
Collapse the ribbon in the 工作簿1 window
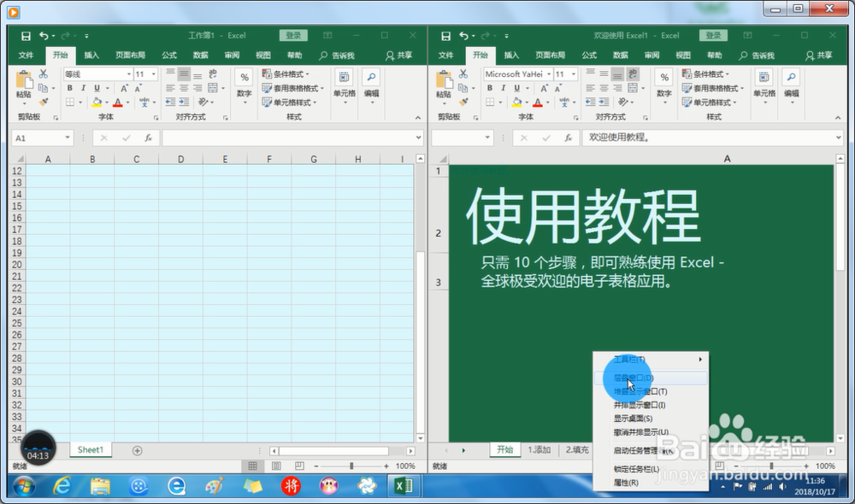click(x=418, y=117)
